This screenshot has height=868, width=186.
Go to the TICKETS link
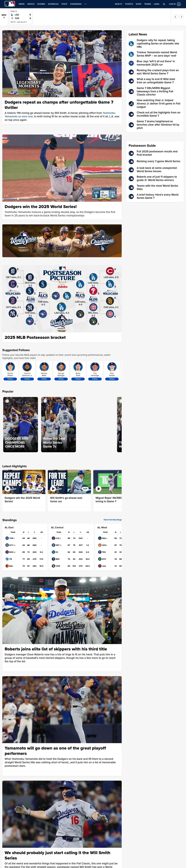point(129,4)
